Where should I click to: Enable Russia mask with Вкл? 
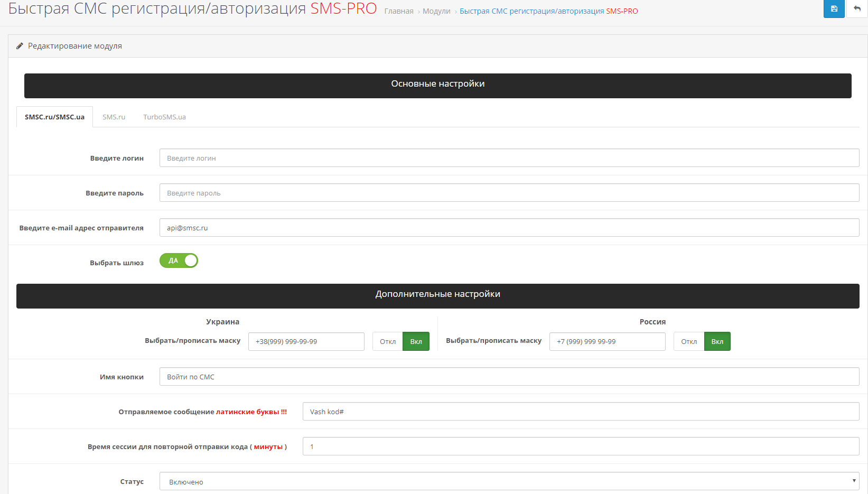(717, 341)
